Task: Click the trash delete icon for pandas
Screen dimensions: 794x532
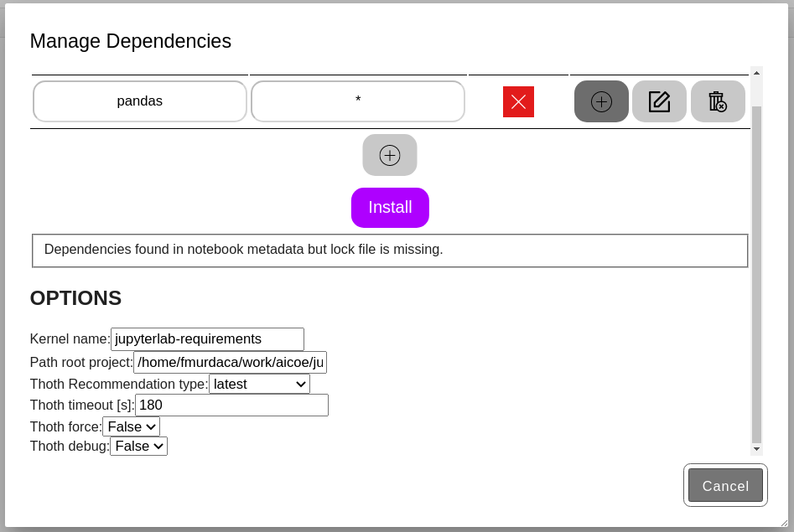Action: coord(718,101)
